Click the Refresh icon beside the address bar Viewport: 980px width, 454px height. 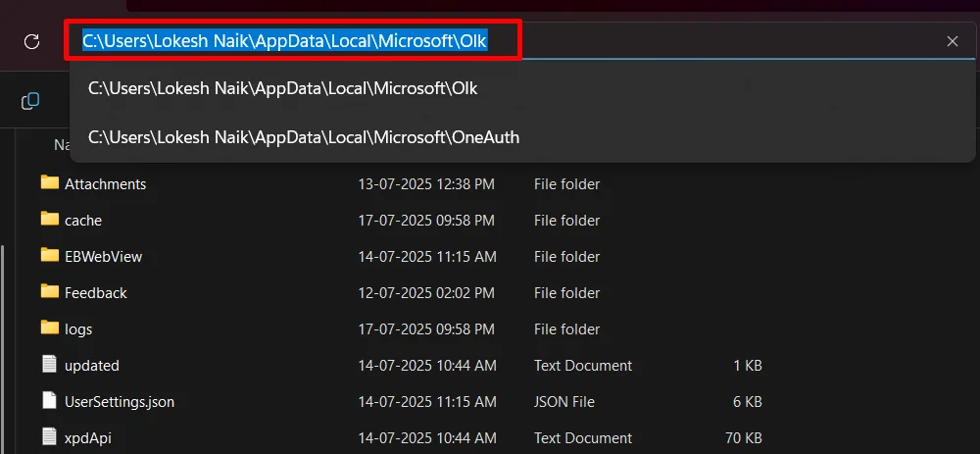(x=31, y=42)
